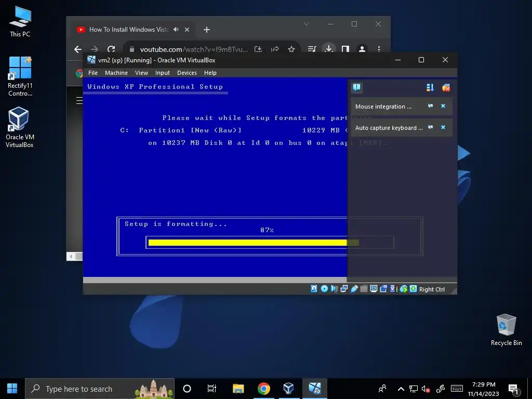
Task: Toggle the VirtualBox notification center icon
Action: pos(356,88)
